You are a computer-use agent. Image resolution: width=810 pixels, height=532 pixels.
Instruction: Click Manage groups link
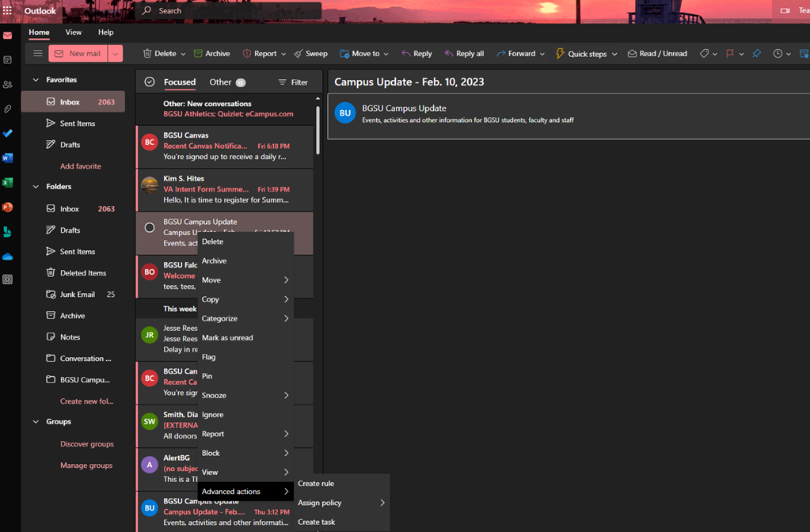coord(86,465)
